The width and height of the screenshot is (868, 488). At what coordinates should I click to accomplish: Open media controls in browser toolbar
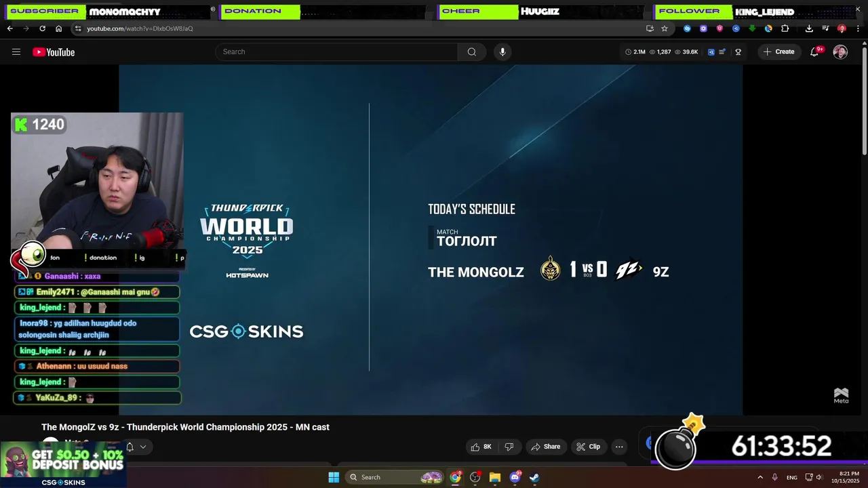pyautogui.click(x=825, y=28)
